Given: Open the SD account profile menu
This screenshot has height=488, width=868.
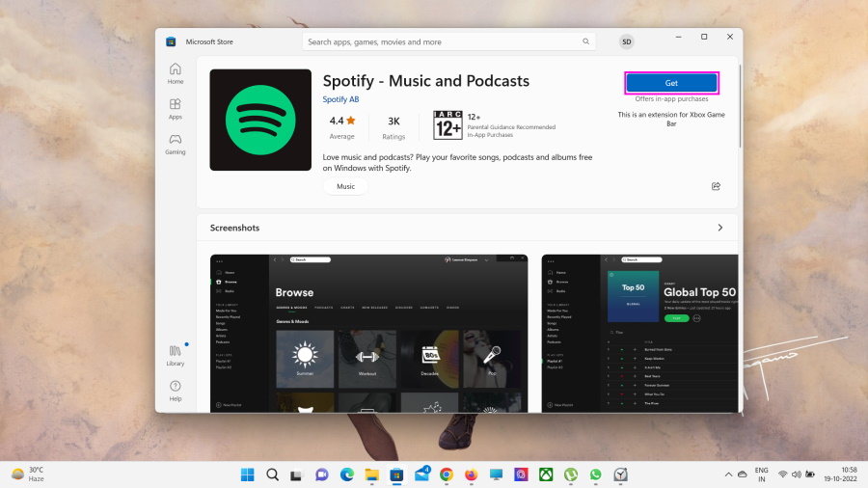Looking at the screenshot, I should click(627, 41).
